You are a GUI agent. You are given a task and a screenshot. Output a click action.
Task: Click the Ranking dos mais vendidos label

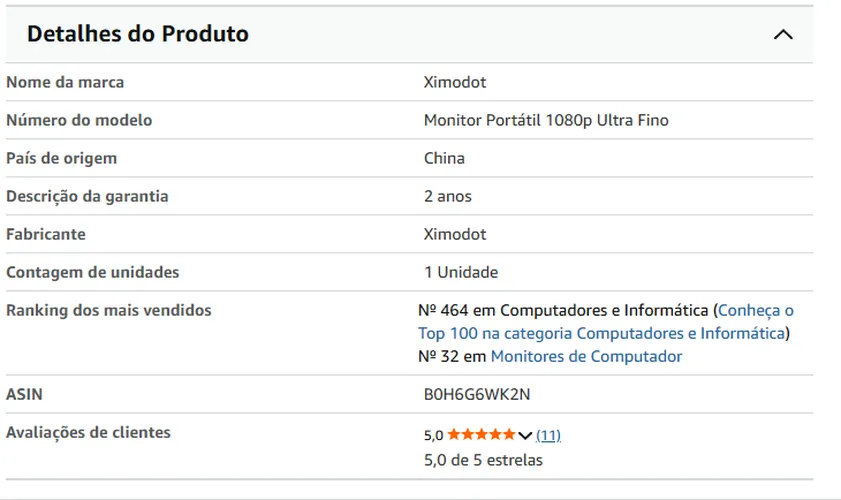pos(109,310)
